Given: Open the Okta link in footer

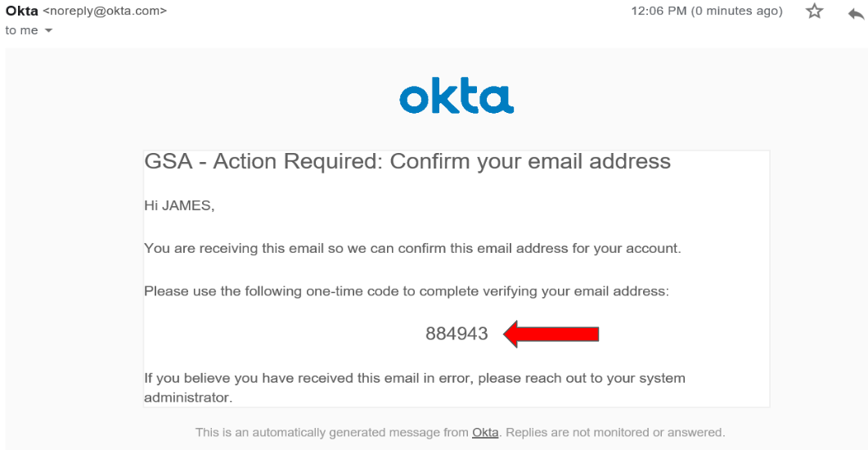Looking at the screenshot, I should coord(485,432).
